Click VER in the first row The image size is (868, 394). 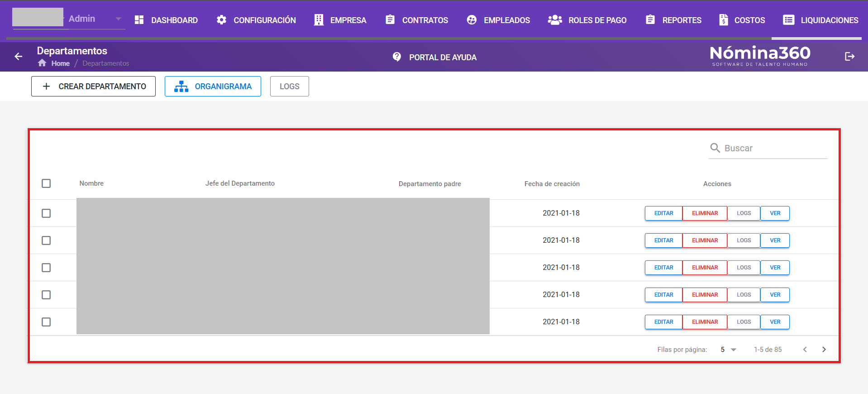(x=775, y=213)
